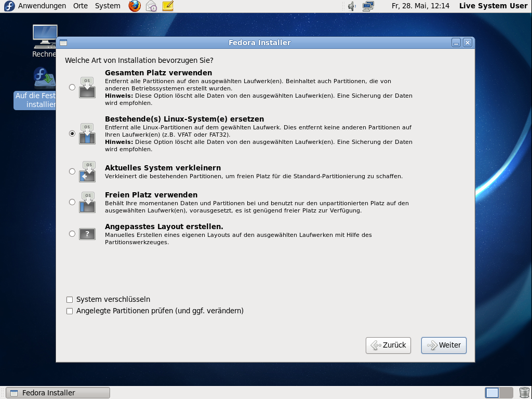Click the 'Gesamten Platz verwenden' heading

tap(158, 73)
